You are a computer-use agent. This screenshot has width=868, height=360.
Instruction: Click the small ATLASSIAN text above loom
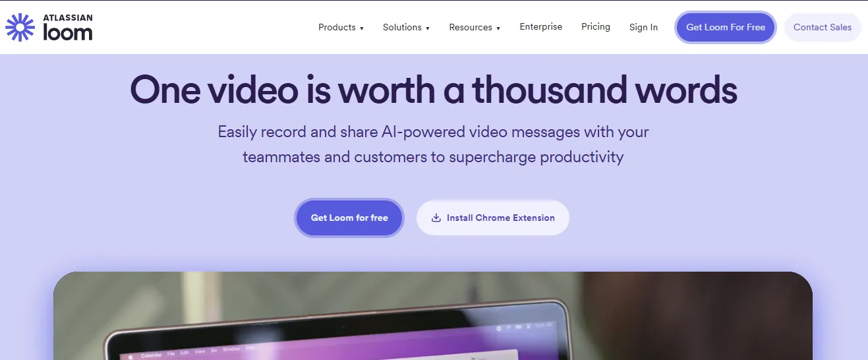click(67, 18)
